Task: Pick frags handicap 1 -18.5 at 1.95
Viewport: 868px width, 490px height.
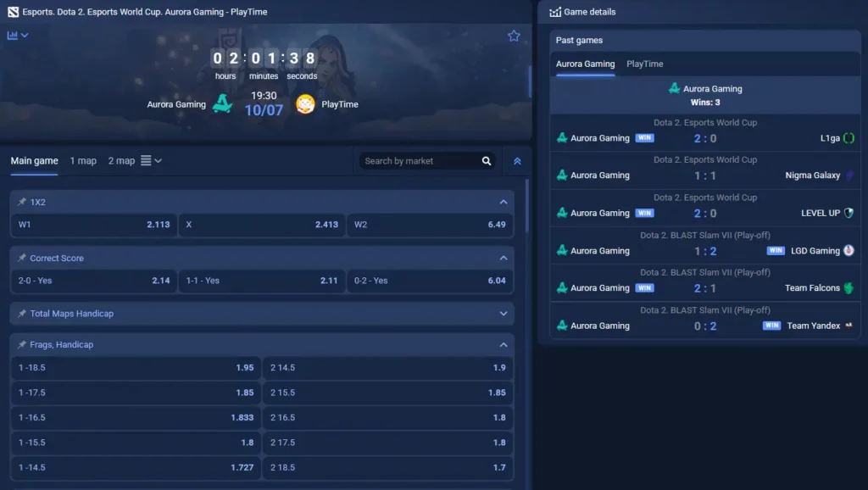Action: click(136, 368)
